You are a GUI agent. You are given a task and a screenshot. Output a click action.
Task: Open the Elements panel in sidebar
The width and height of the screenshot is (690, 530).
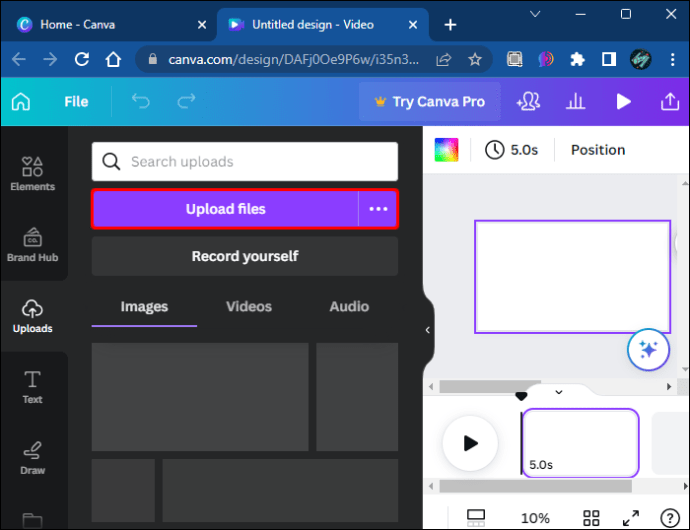[x=32, y=173]
